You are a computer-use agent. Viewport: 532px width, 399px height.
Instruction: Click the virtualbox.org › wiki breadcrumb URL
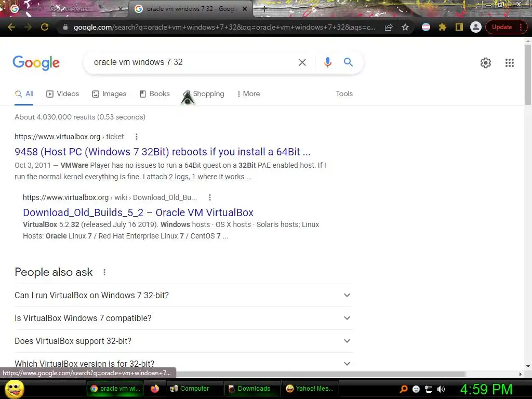(110, 197)
